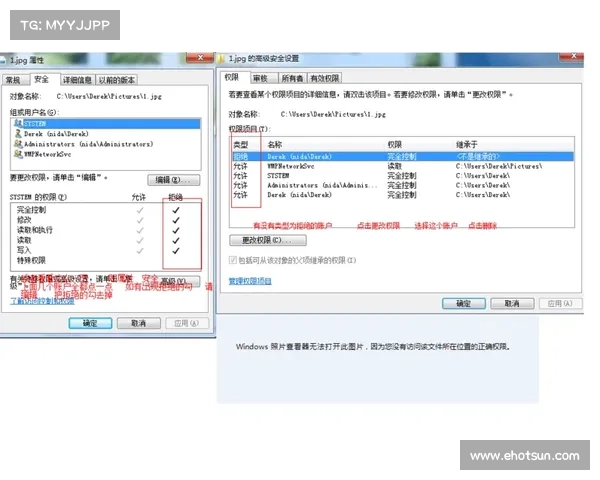This screenshot has height=480, width=600.
Task: Click 应用 in the Properties window
Action: 187,323
